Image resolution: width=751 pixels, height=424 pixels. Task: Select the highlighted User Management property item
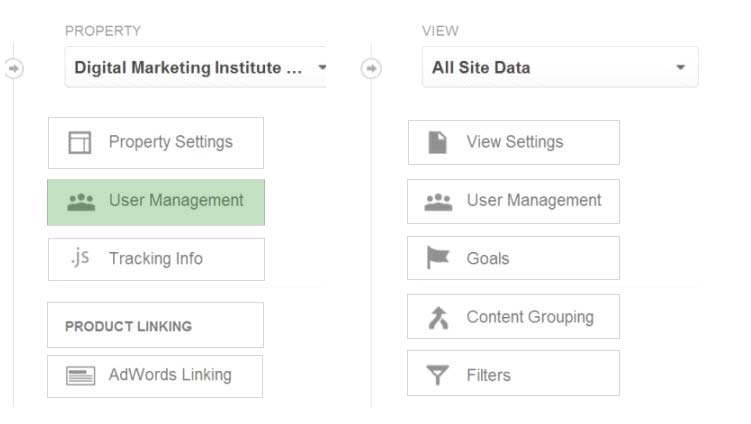156,202
